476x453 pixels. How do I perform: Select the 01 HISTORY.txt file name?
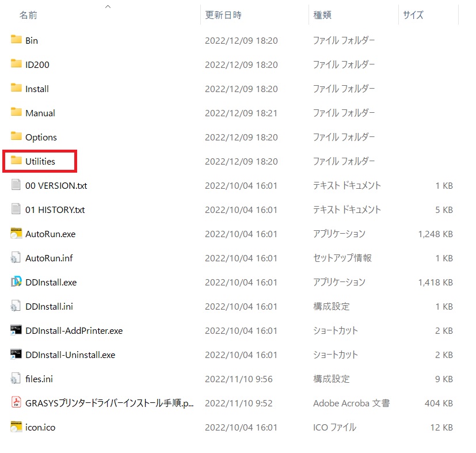(55, 210)
